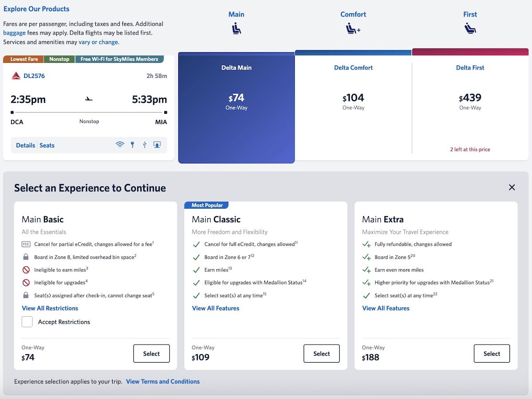Screen dimensions: 532x399
Task: Click the Delta logo beside DL2576
Action: 16,76
